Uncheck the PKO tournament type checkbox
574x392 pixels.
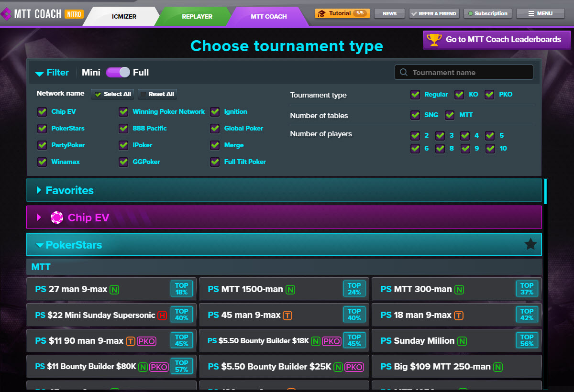click(489, 95)
